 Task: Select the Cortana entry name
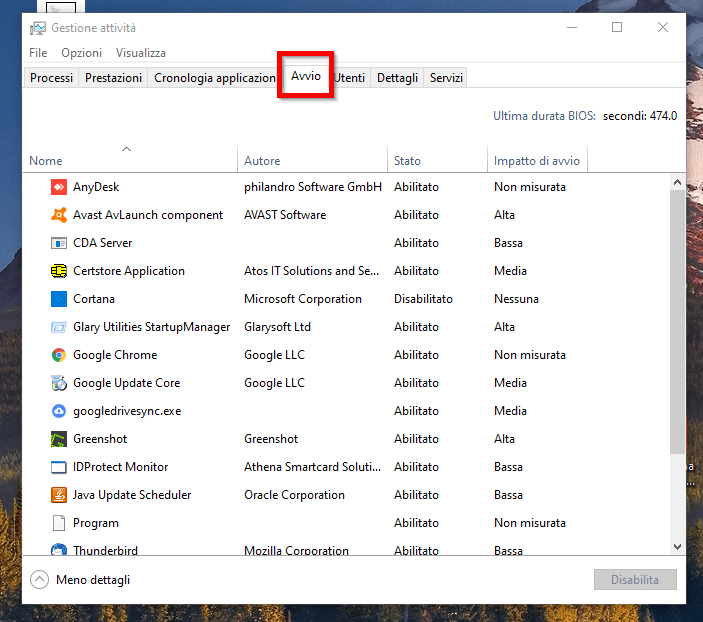pos(94,299)
